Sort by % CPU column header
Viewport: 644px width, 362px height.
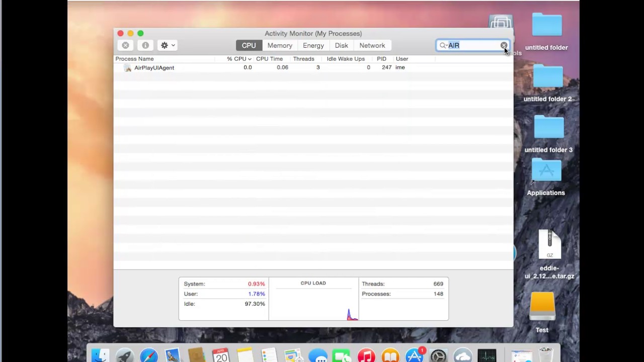[x=239, y=59]
